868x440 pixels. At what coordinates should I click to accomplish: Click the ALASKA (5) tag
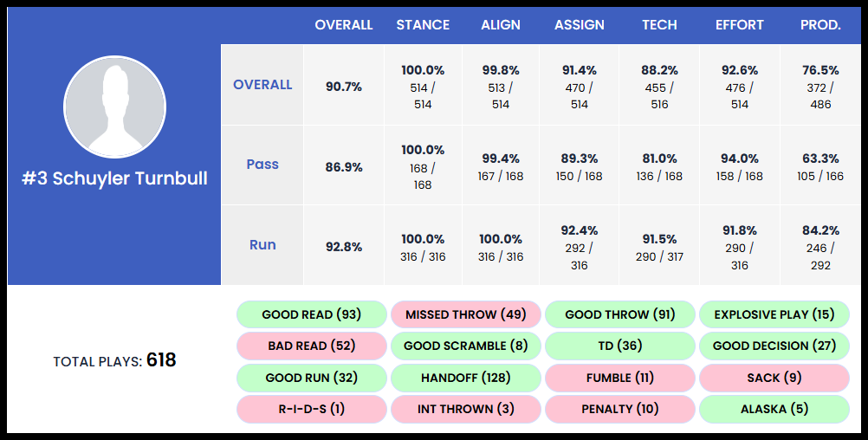point(774,409)
